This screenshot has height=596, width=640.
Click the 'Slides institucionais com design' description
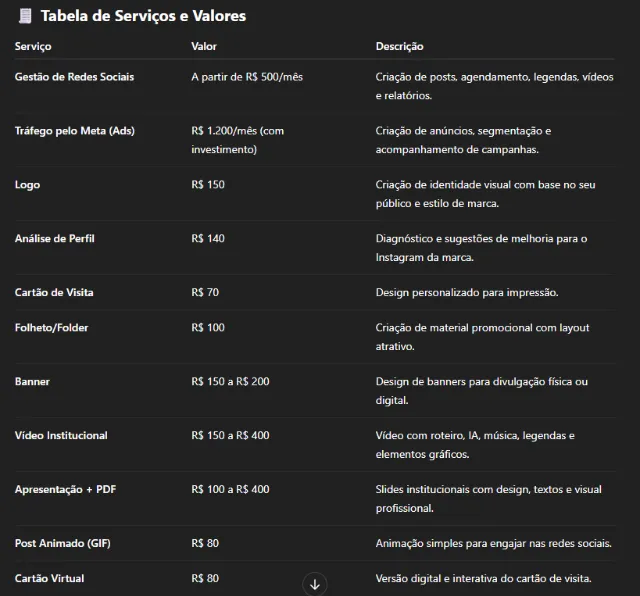(489, 498)
